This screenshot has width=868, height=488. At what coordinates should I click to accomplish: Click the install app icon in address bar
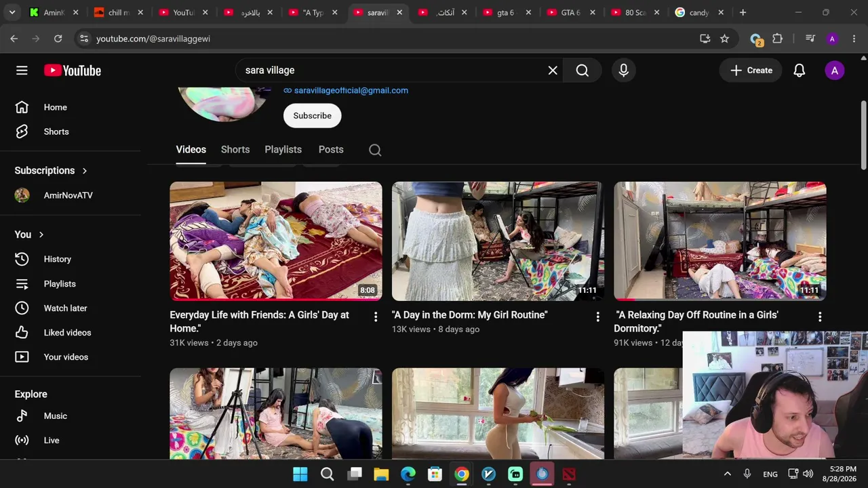705,39
